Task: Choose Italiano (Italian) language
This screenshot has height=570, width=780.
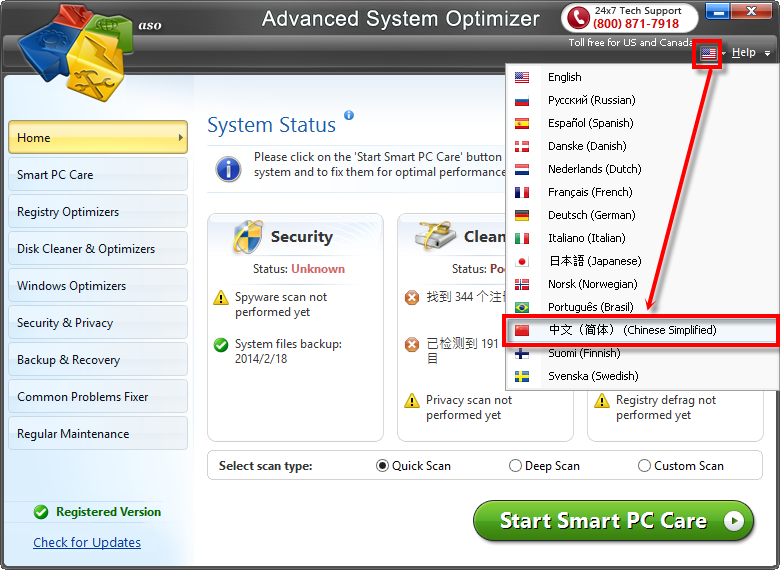Action: click(642, 238)
